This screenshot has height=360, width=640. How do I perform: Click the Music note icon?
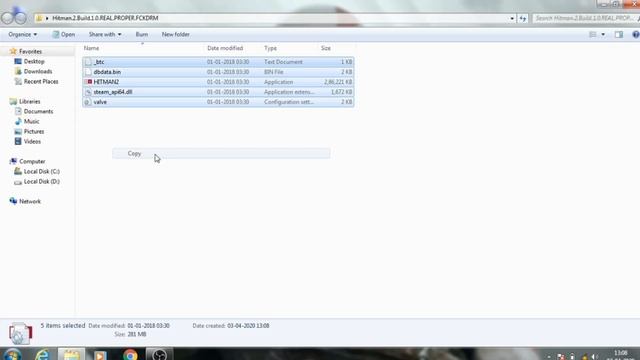(x=18, y=121)
